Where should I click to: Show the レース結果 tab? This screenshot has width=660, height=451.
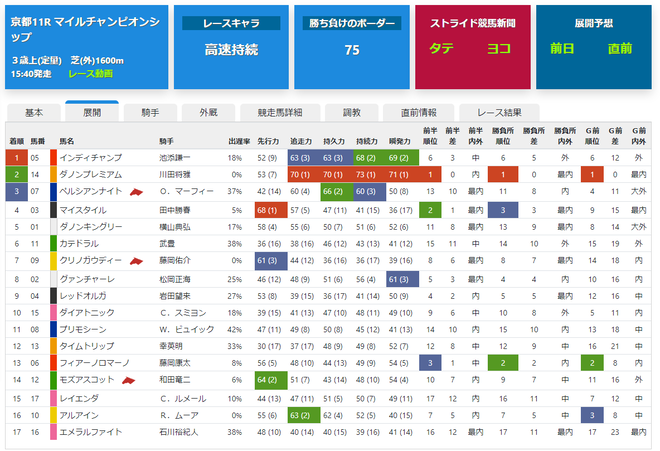point(499,113)
